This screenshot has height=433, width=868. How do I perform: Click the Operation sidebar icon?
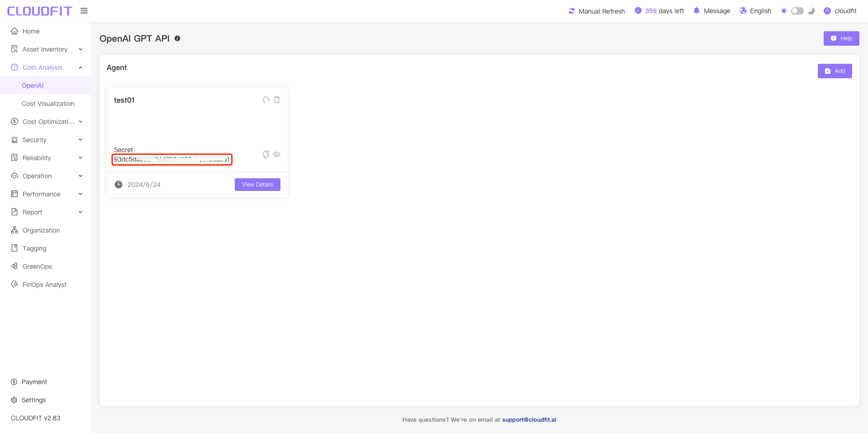pos(14,176)
